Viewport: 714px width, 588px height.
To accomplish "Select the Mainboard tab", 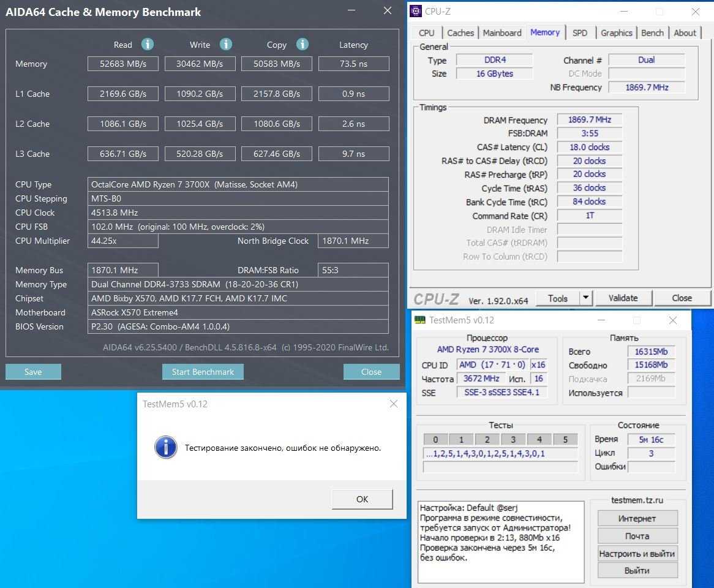I will [502, 33].
